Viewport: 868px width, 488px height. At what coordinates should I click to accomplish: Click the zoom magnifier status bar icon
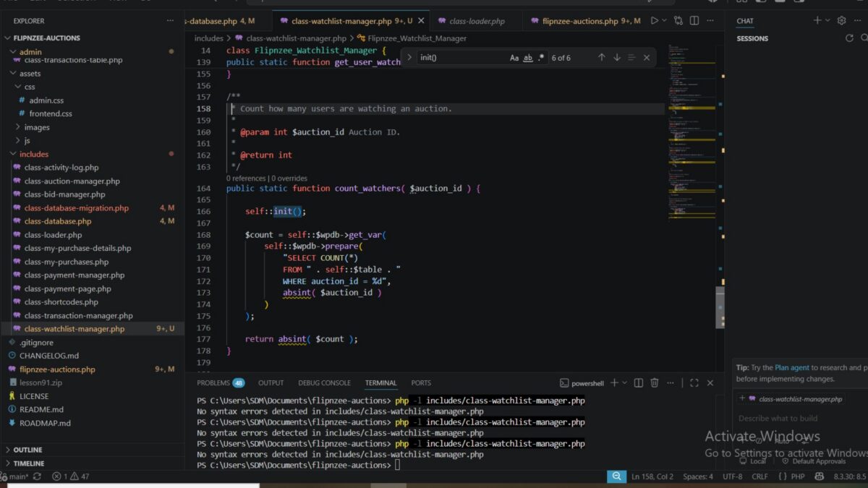pyautogui.click(x=616, y=476)
